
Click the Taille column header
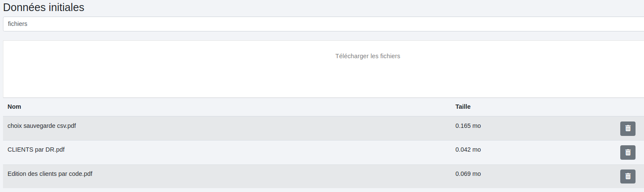(463, 107)
